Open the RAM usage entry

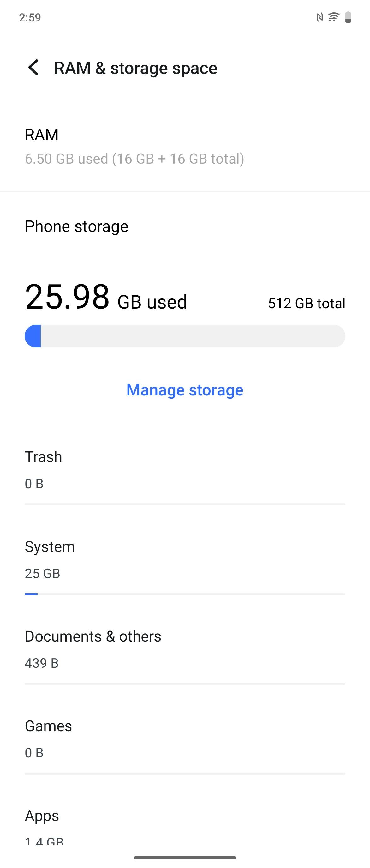click(x=185, y=146)
